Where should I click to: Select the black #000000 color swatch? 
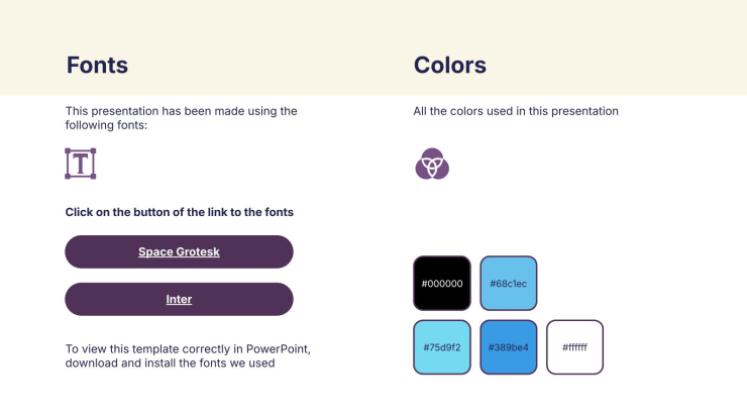pyautogui.click(x=442, y=283)
